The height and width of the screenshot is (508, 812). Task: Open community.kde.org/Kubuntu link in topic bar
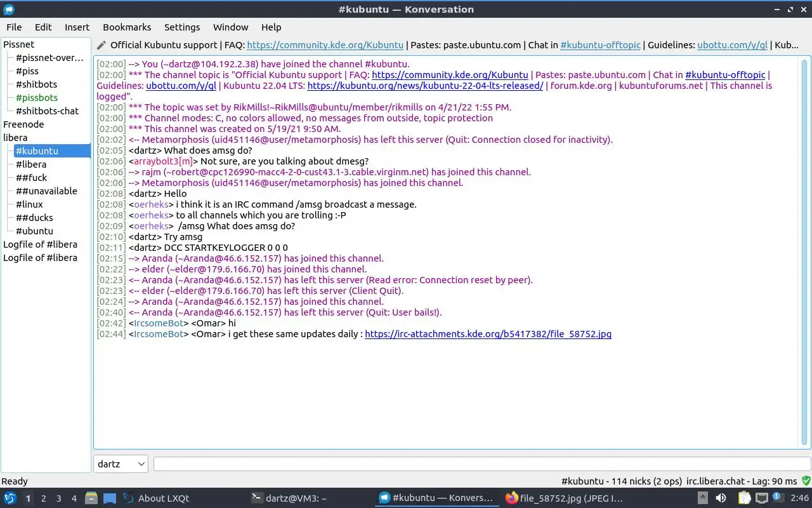325,45
